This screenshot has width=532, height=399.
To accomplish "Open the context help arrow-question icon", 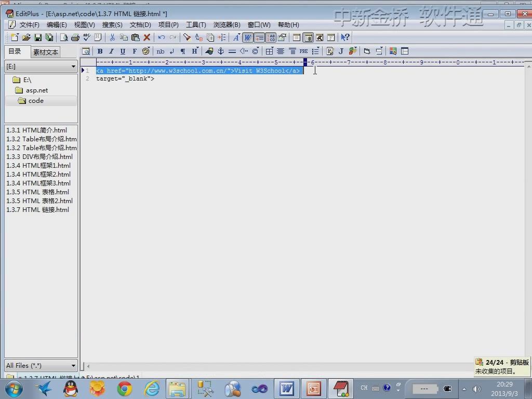I will 345,37.
